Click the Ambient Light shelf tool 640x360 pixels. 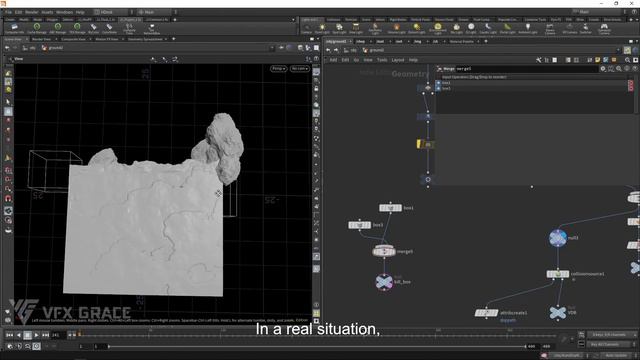528,29
